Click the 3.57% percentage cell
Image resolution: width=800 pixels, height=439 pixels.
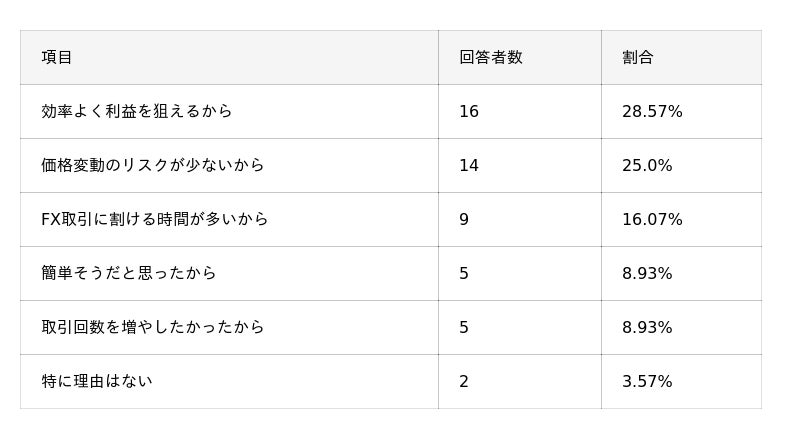pyautogui.click(x=647, y=381)
